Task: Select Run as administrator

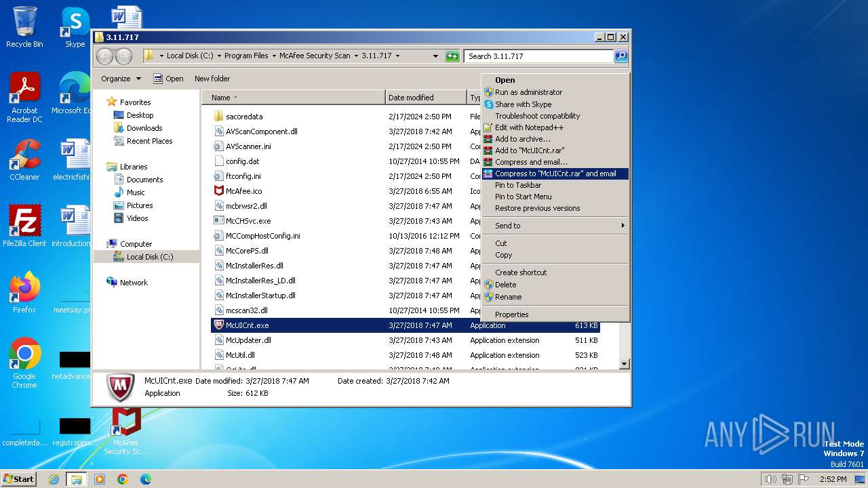Action: pos(555,92)
